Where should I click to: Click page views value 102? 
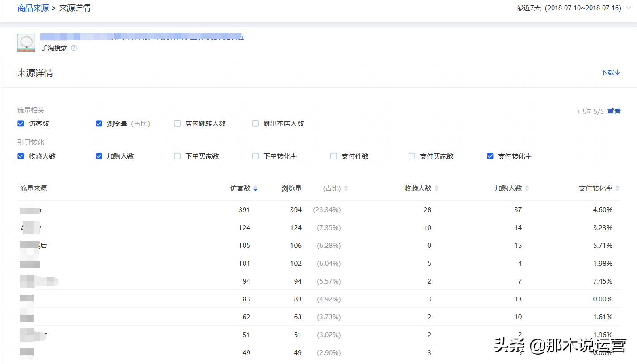pos(296,264)
